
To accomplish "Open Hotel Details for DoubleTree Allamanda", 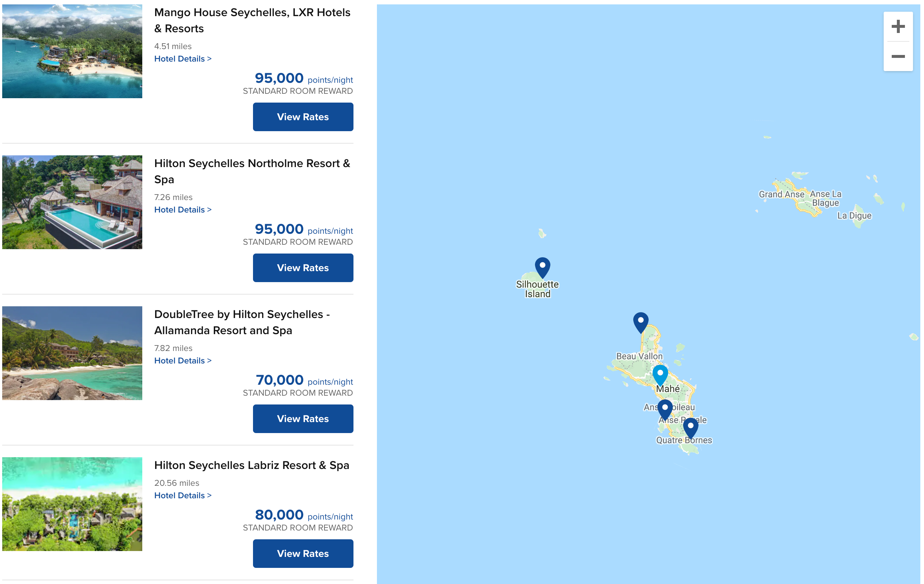I will click(x=183, y=361).
